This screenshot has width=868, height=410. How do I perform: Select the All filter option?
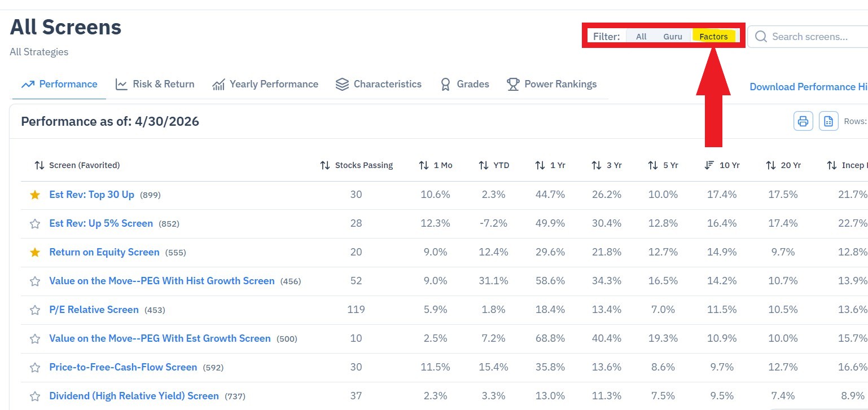641,37
